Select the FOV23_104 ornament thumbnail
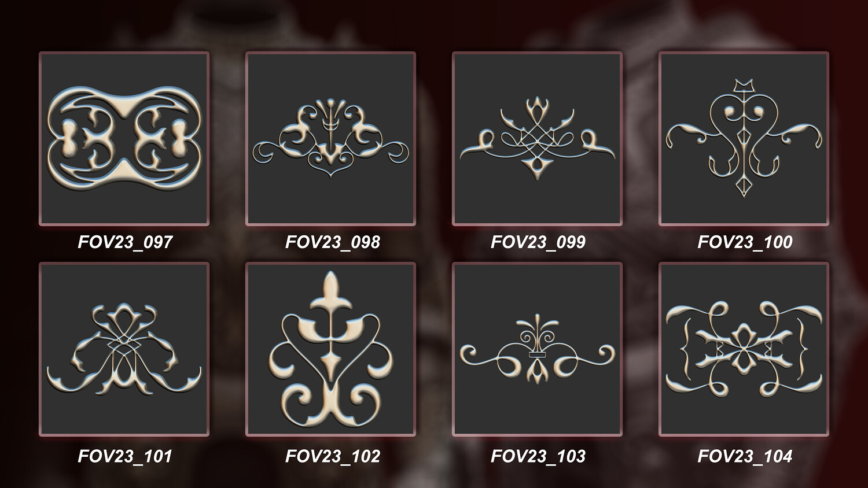This screenshot has height=488, width=868. 744,349
